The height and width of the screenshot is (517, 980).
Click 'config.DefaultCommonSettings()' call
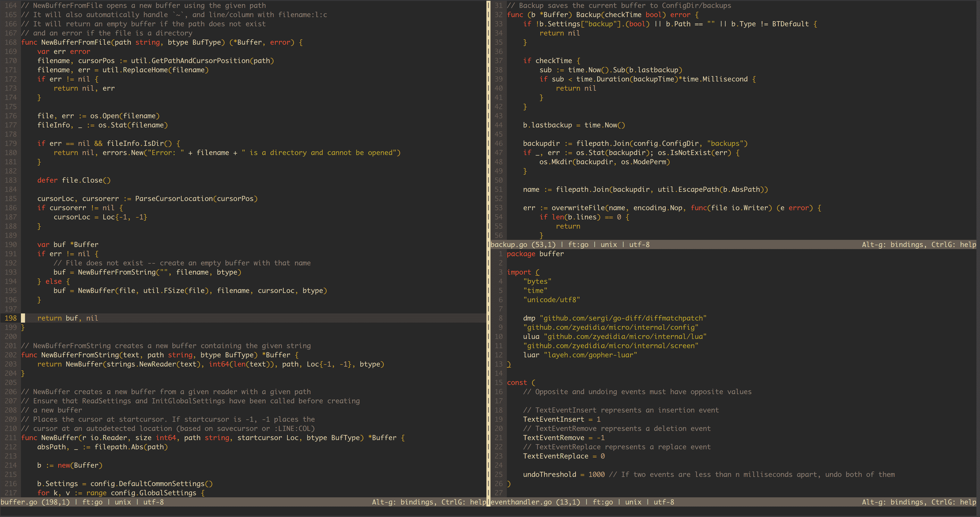tap(151, 484)
